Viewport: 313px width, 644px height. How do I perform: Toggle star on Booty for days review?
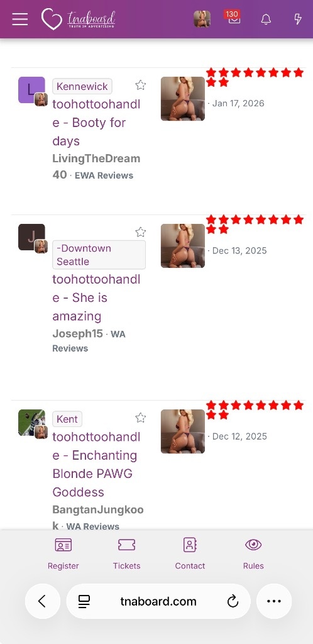tap(141, 85)
